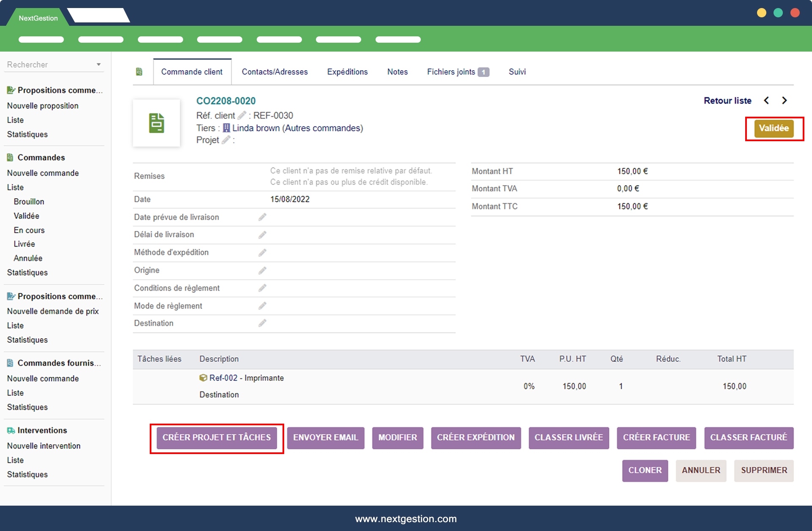This screenshot has height=531, width=812.
Task: Click the Mode de règlement pencil icon
Action: point(262,306)
